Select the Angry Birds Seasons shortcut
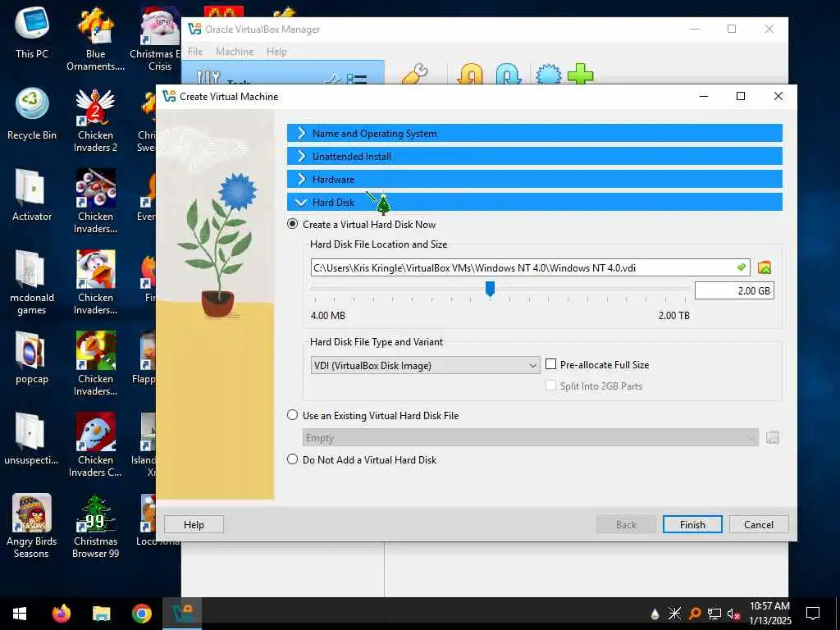The image size is (840, 630). pos(32,526)
